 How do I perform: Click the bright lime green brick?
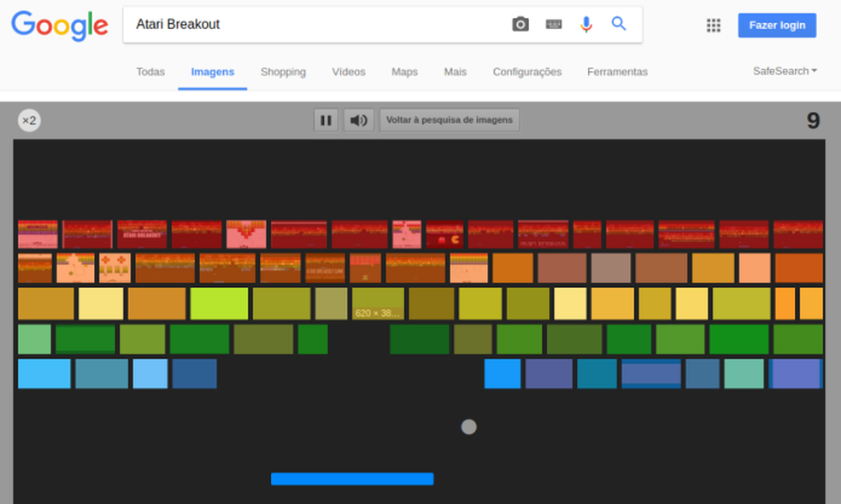click(220, 303)
